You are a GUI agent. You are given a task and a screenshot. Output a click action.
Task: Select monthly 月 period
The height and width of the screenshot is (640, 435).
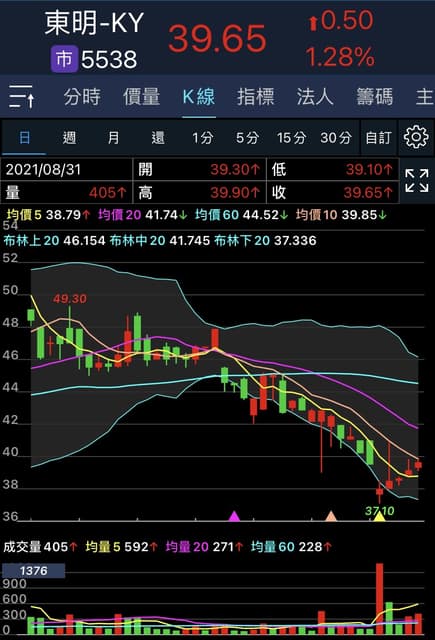[x=113, y=138]
